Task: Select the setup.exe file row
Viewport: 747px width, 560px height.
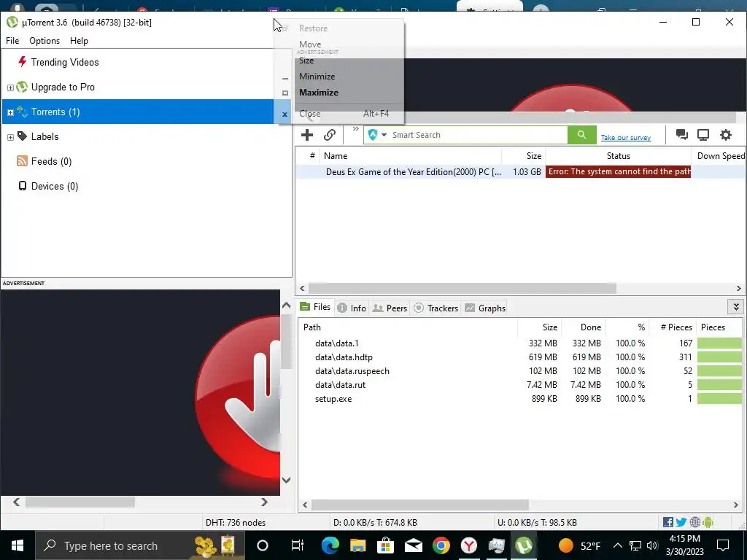Action: pos(520,399)
